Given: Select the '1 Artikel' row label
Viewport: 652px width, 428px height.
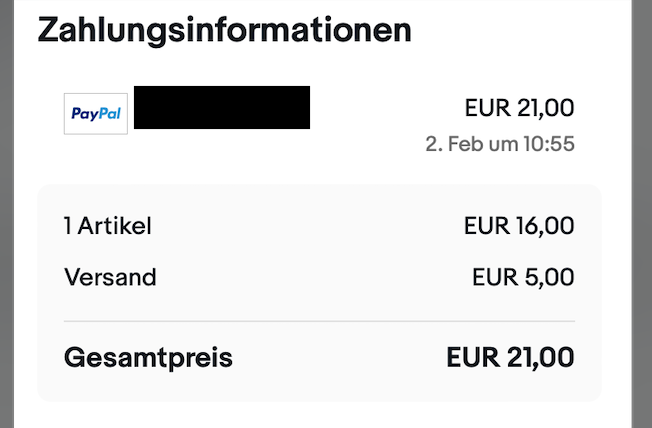Looking at the screenshot, I should click(x=107, y=226).
